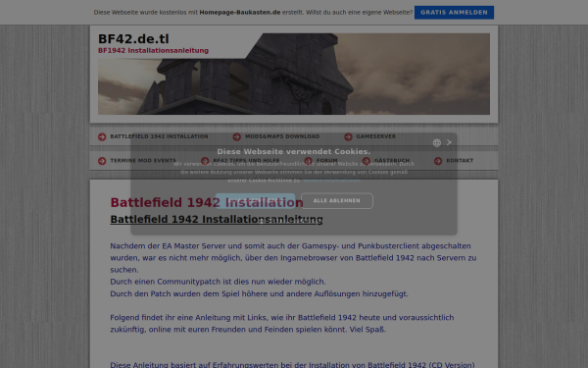Open the Battlefield 1942 Installation menu item

[x=159, y=136]
